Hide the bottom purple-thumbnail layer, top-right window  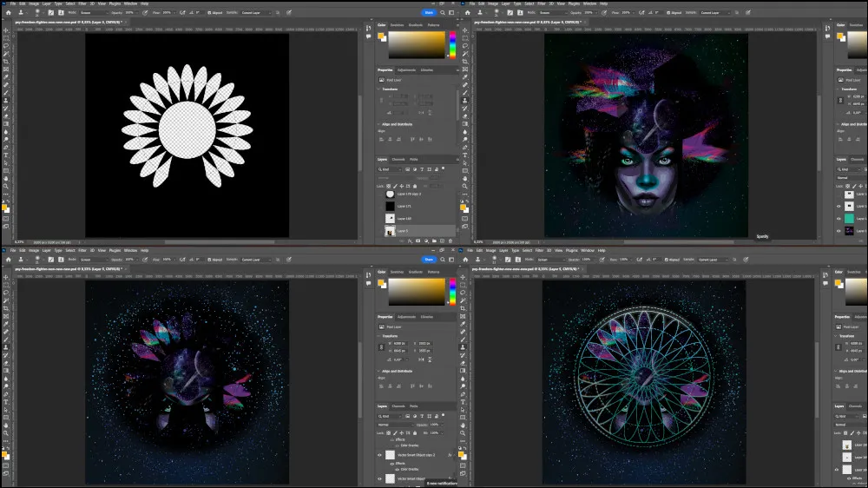pyautogui.click(x=838, y=231)
